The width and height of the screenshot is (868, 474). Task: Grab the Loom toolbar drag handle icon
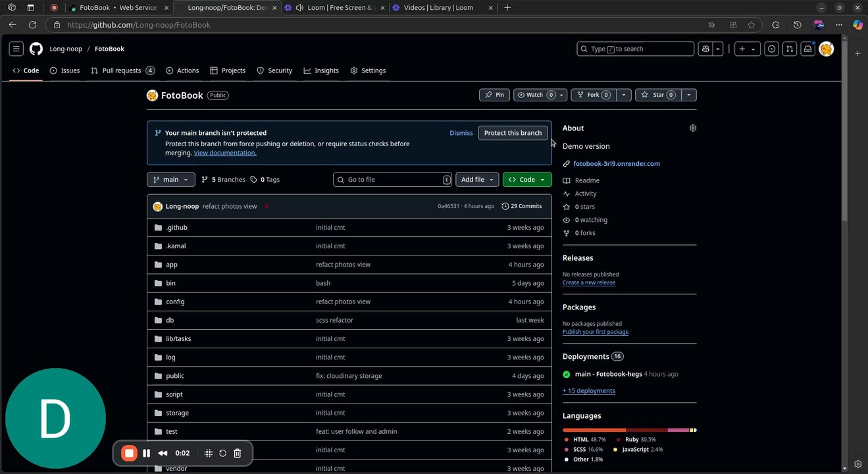point(208,453)
